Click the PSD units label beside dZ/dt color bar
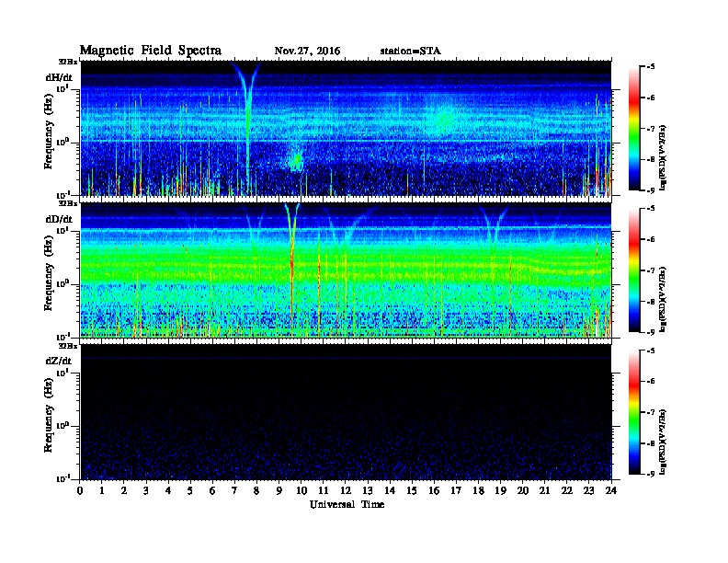 (x=664, y=442)
